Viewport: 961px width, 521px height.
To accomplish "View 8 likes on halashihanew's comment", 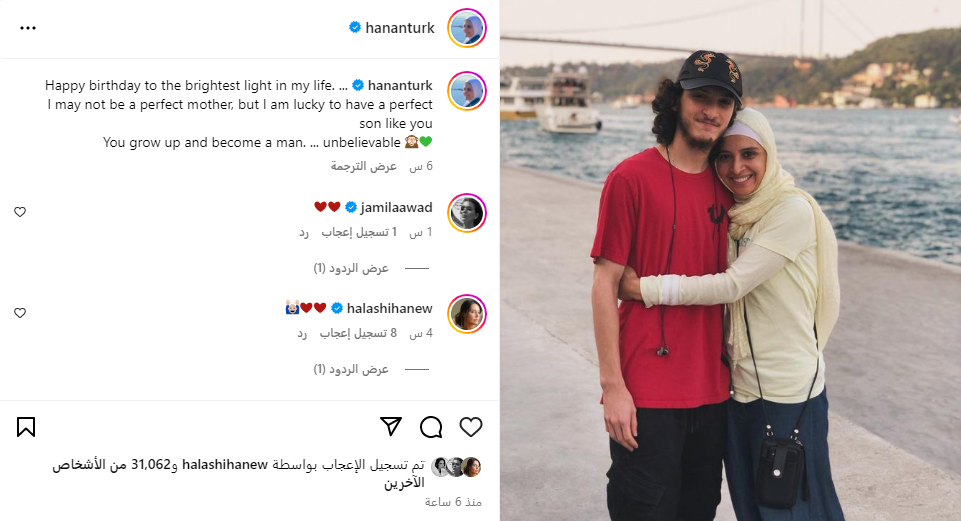I will tap(358, 333).
